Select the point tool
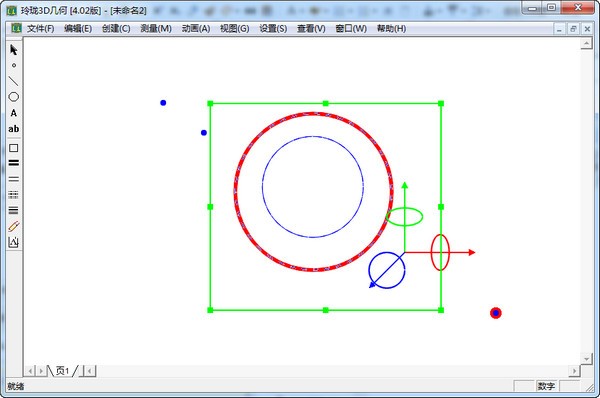The height and width of the screenshot is (398, 600). [x=14, y=65]
